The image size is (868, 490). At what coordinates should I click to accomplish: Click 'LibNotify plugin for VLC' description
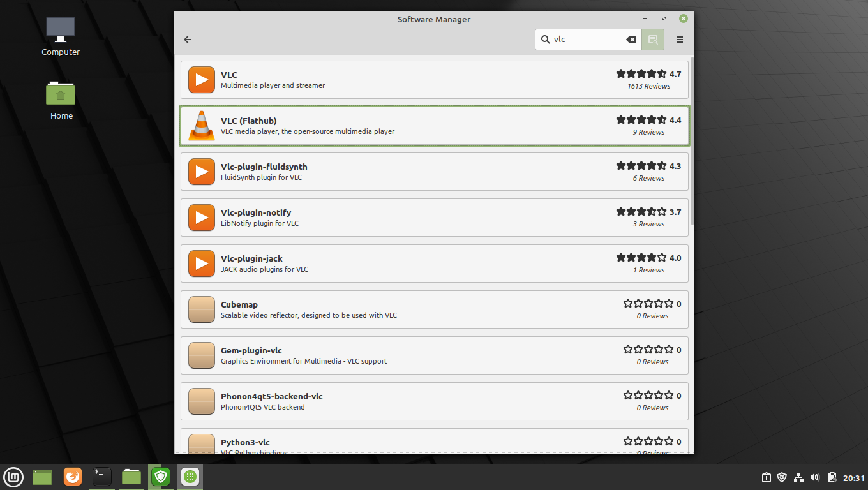[260, 223]
